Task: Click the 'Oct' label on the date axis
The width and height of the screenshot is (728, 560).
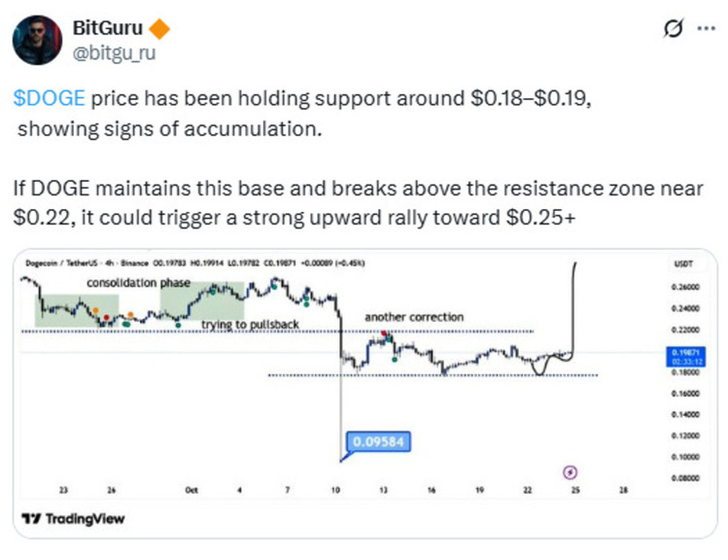Action: pyautogui.click(x=191, y=490)
